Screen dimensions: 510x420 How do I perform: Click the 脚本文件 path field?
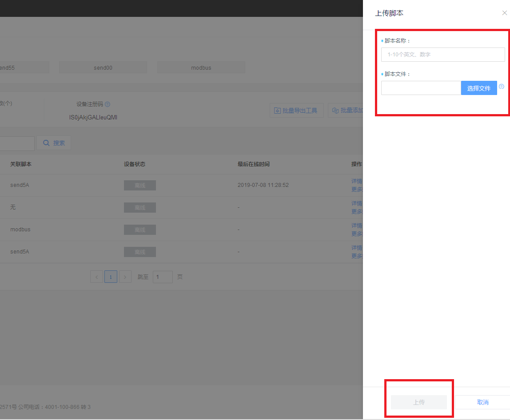click(421, 88)
